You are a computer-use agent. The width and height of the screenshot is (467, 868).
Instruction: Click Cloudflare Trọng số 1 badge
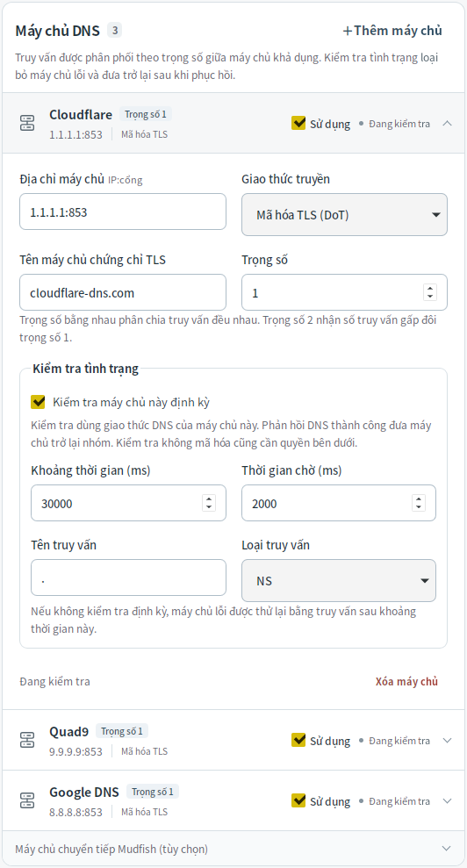point(145,115)
